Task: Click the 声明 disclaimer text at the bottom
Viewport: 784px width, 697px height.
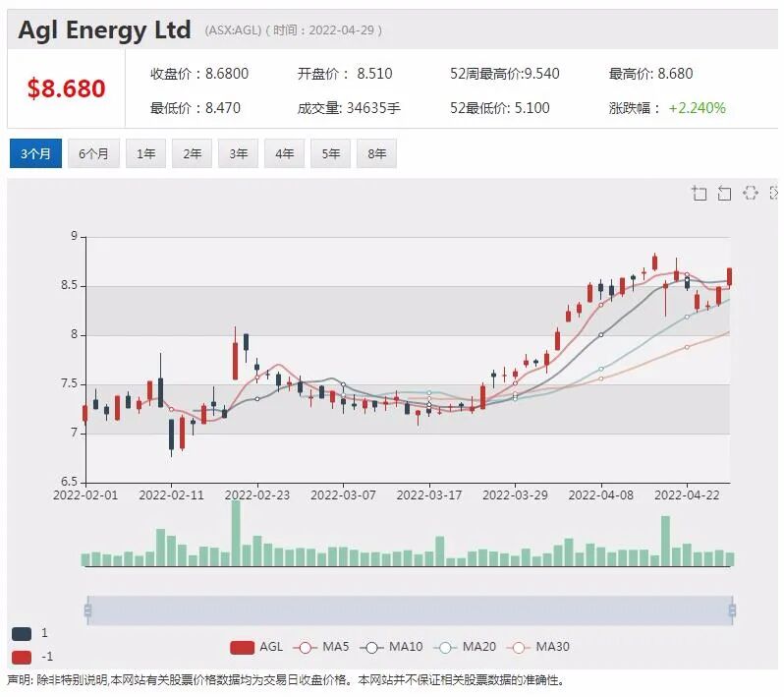Action: tap(286, 680)
